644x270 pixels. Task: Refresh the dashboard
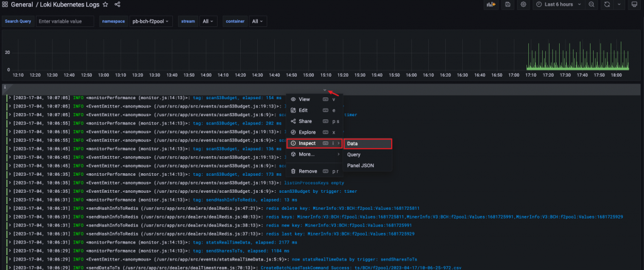[x=607, y=4]
